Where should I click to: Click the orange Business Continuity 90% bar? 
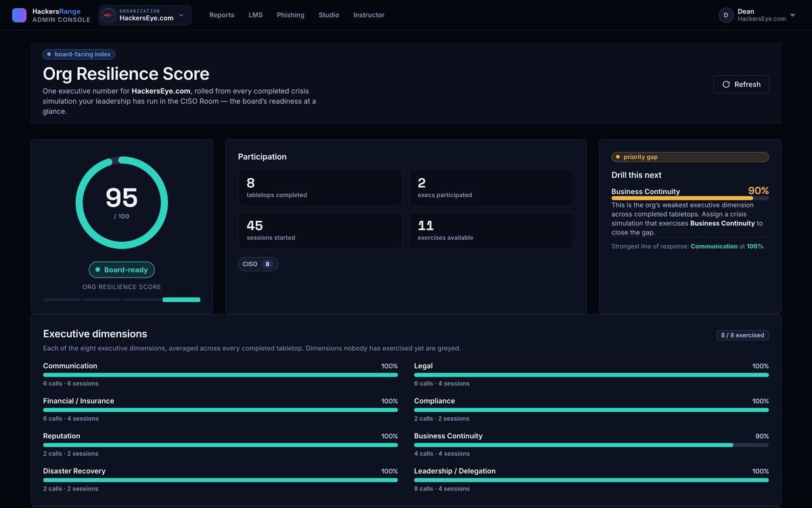690,198
